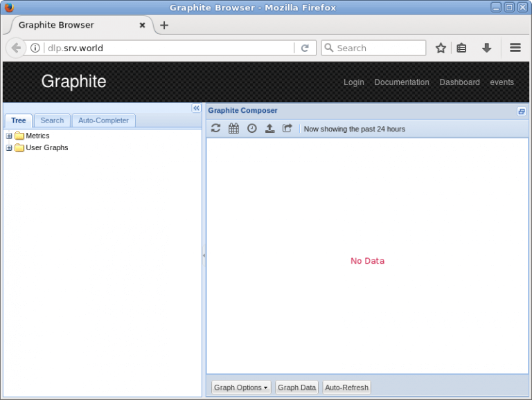Image resolution: width=532 pixels, height=400 pixels.
Task: Open the Dashboard link
Action: click(x=460, y=82)
